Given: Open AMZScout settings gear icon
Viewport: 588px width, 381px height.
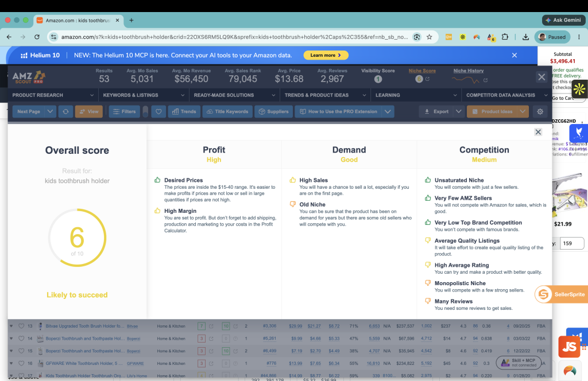Looking at the screenshot, I should click(540, 111).
